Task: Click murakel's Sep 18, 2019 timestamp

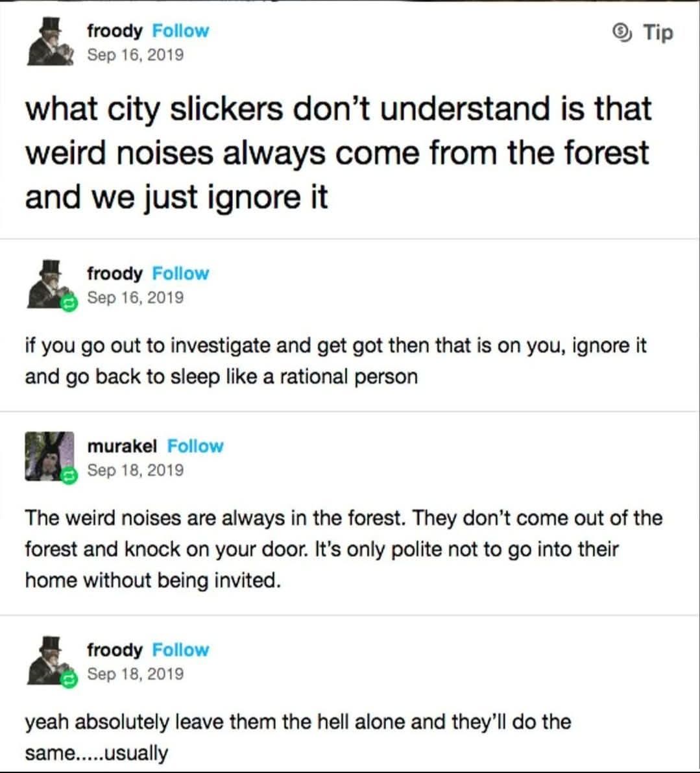Action: tap(136, 470)
